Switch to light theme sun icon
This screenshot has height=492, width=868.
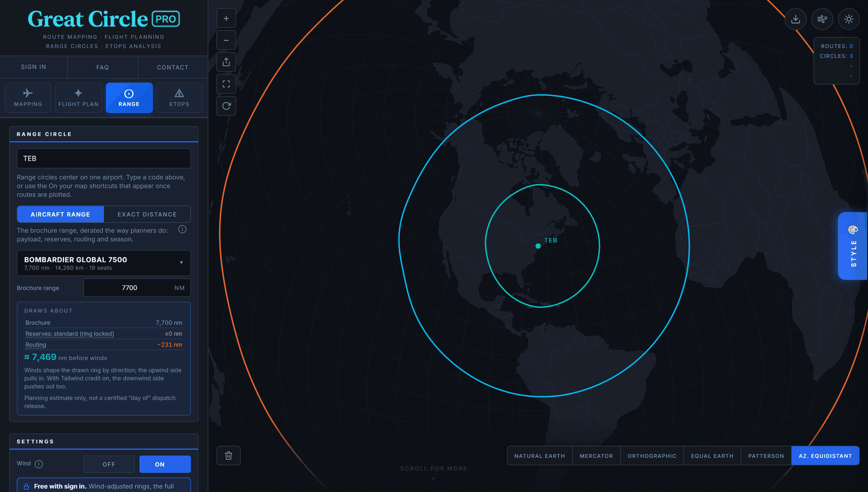point(848,19)
